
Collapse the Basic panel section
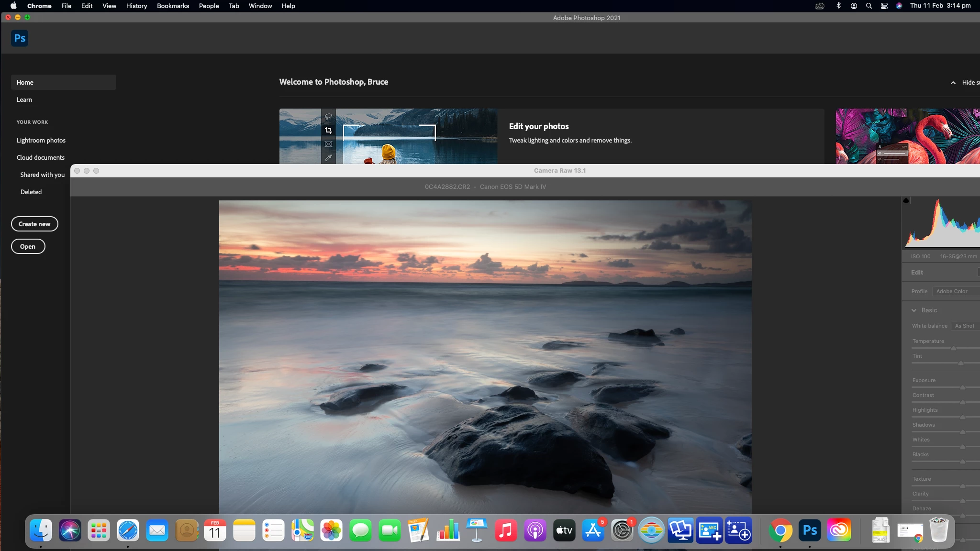click(x=914, y=310)
